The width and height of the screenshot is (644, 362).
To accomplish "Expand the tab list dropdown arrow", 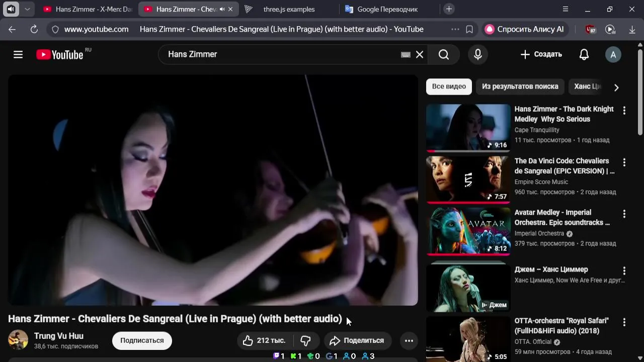I will [27, 9].
